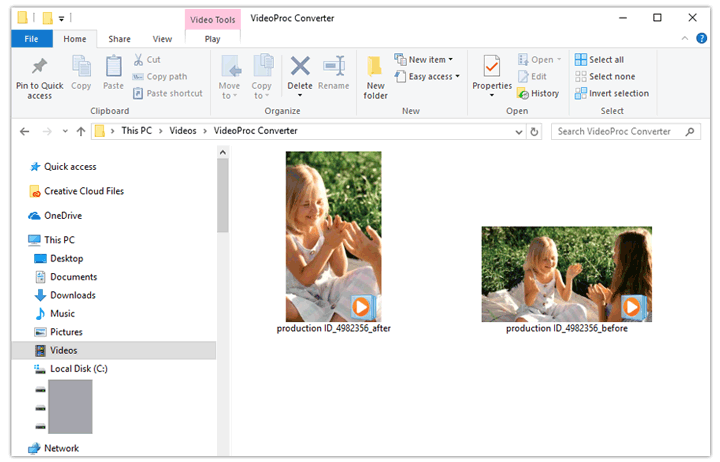Open the Desktop folder

59,259
